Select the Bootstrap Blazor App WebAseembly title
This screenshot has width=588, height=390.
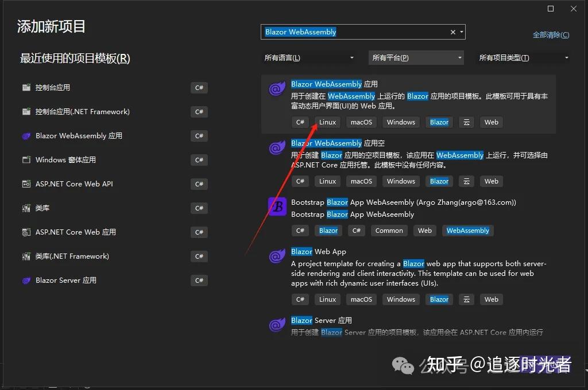404,202
